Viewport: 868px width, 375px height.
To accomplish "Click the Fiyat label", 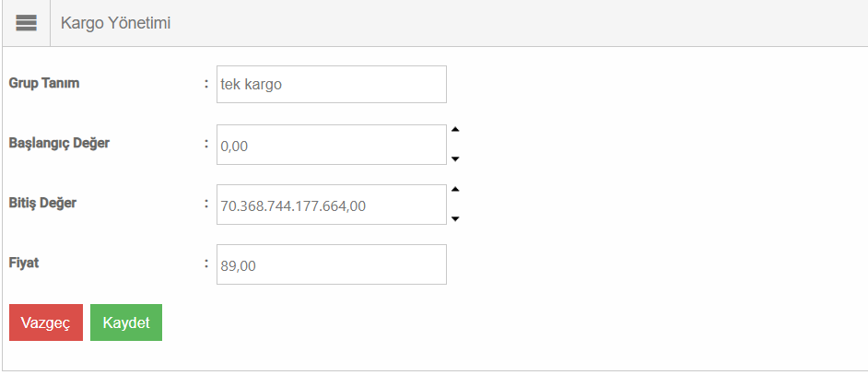I will pyautogui.click(x=24, y=263).
